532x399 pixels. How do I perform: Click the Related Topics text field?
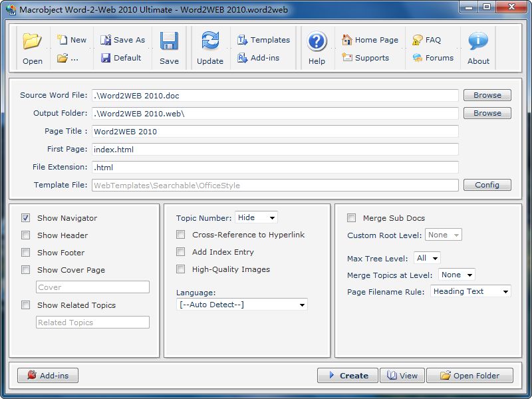pos(92,323)
